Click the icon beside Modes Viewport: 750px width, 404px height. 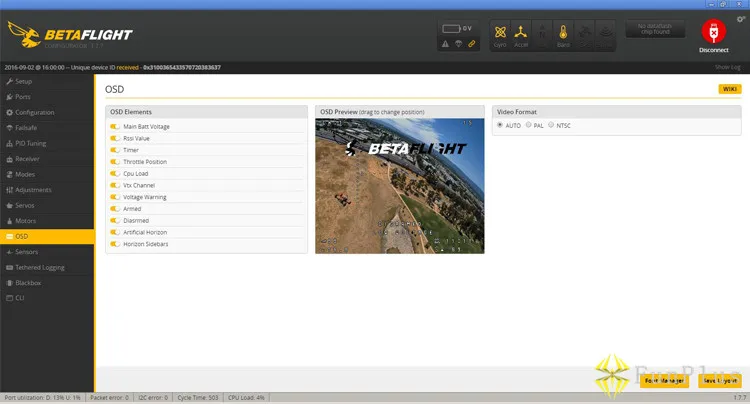coord(10,175)
